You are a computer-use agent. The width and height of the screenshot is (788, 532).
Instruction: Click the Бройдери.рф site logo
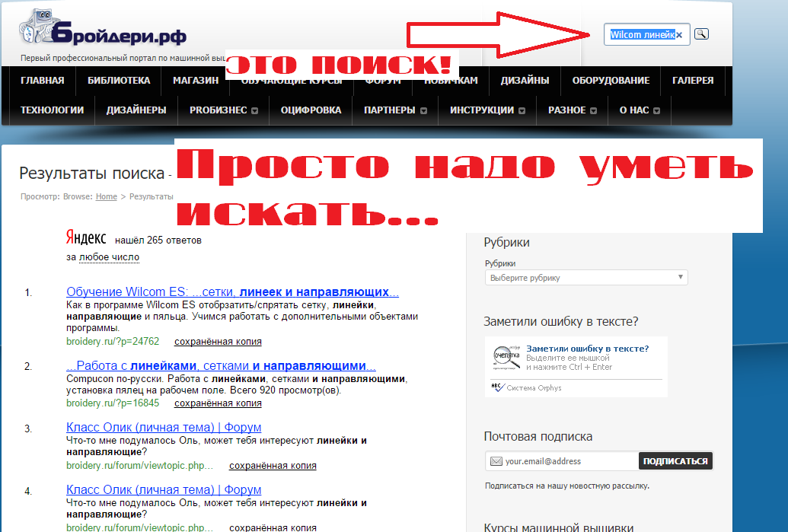(103, 29)
